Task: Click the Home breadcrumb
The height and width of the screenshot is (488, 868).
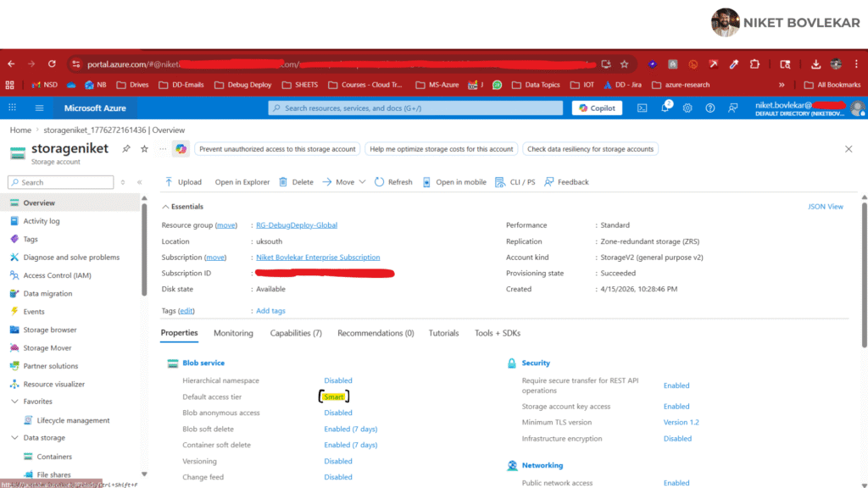Action: point(20,130)
